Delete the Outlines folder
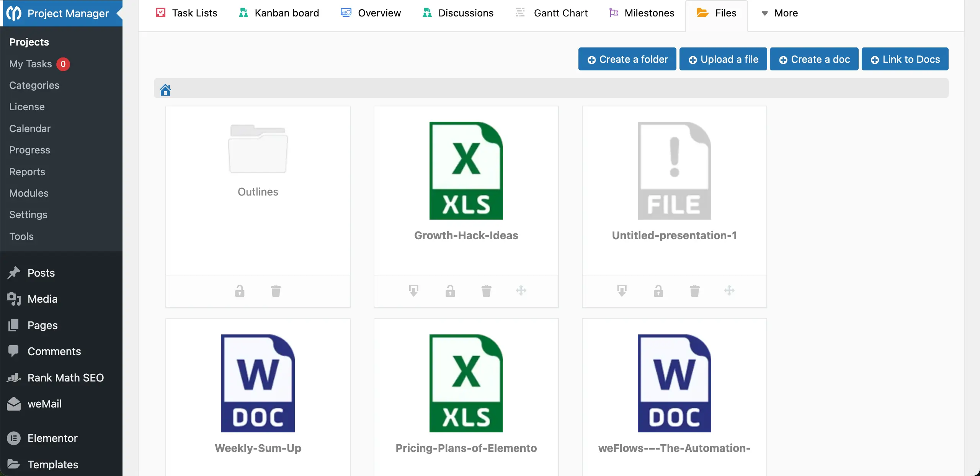Image resolution: width=980 pixels, height=476 pixels. pos(276,291)
